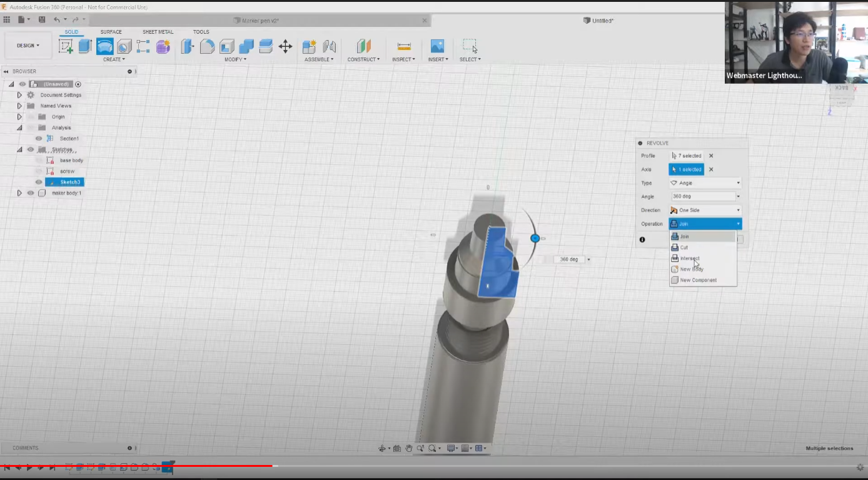Expand the maker body:1 node
Image resolution: width=868 pixels, height=480 pixels.
19,193
